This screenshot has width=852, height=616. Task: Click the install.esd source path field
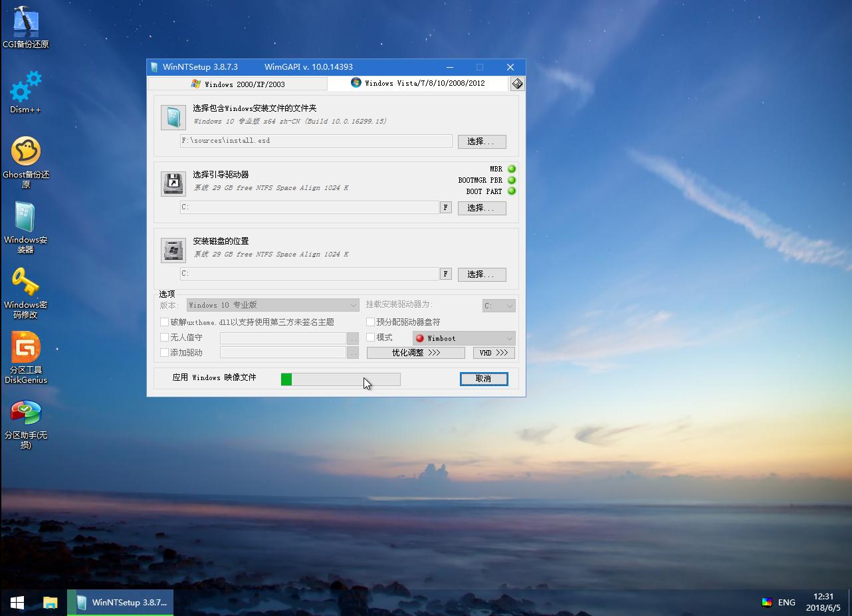pos(315,141)
